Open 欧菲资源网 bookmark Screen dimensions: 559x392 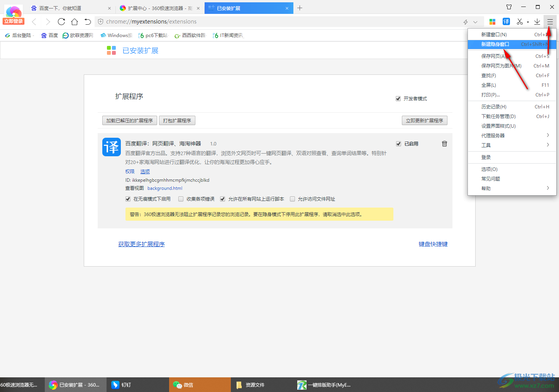pyautogui.click(x=78, y=35)
